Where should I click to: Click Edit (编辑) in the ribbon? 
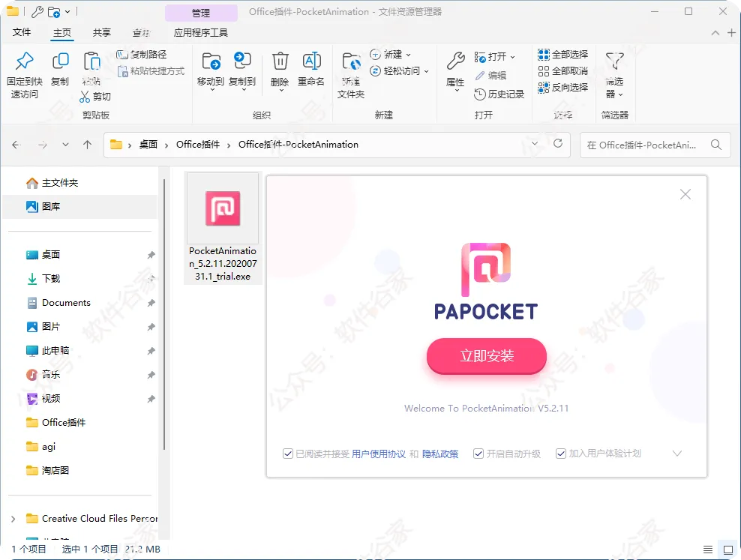[x=490, y=76]
